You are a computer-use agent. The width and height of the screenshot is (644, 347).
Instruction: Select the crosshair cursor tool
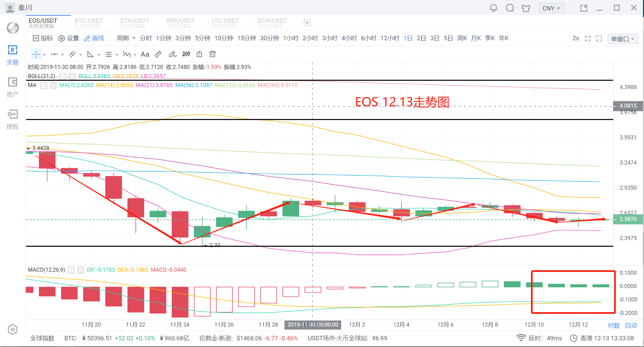(36, 54)
